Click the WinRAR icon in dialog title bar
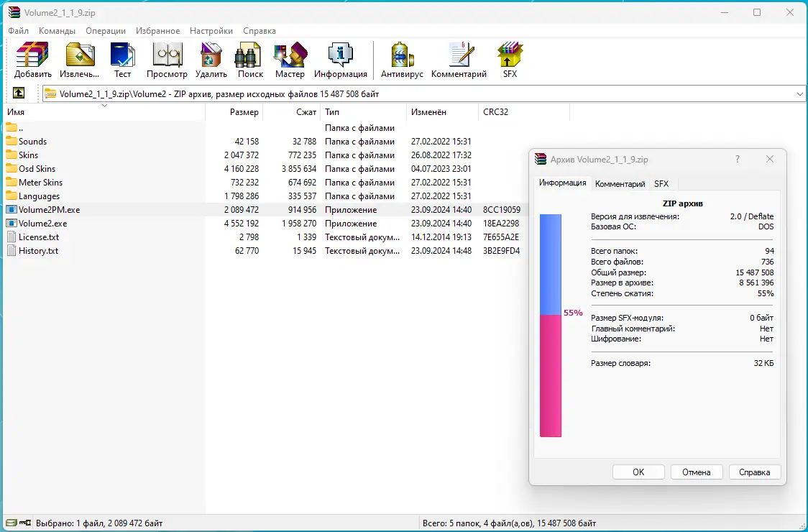 point(541,159)
